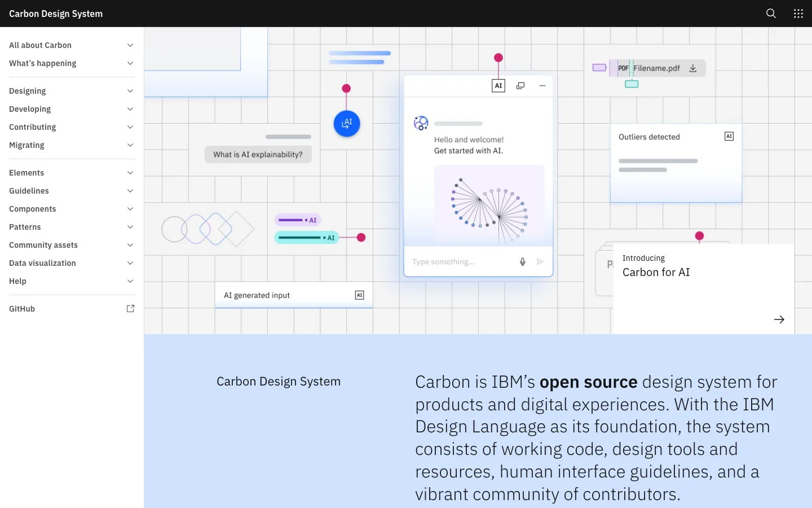The height and width of the screenshot is (508, 812).
Task: Click the bold "open source" text
Action: [588, 382]
